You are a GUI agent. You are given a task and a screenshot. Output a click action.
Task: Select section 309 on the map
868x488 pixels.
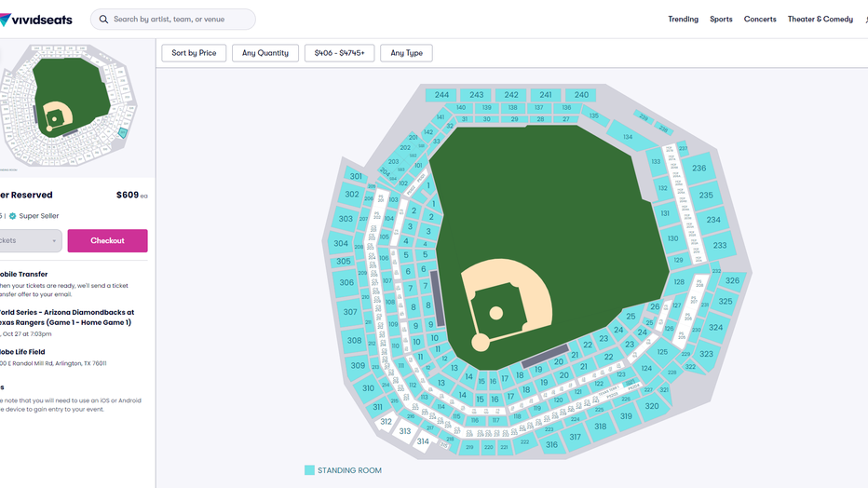[x=359, y=366]
